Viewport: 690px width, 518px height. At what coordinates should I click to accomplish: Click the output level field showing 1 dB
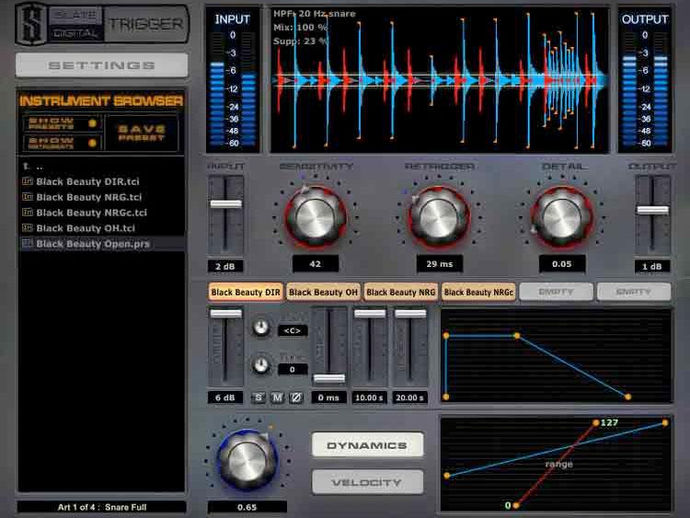pyautogui.click(x=652, y=266)
